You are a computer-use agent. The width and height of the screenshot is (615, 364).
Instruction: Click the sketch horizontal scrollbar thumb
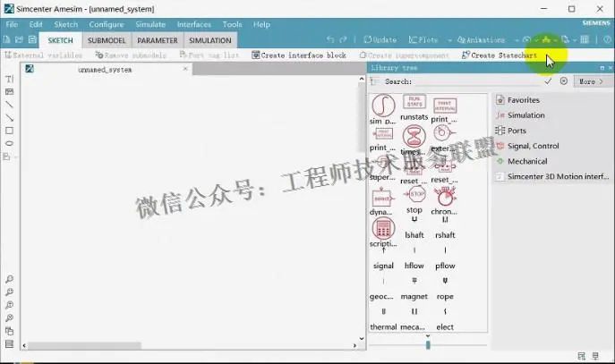tap(85, 345)
